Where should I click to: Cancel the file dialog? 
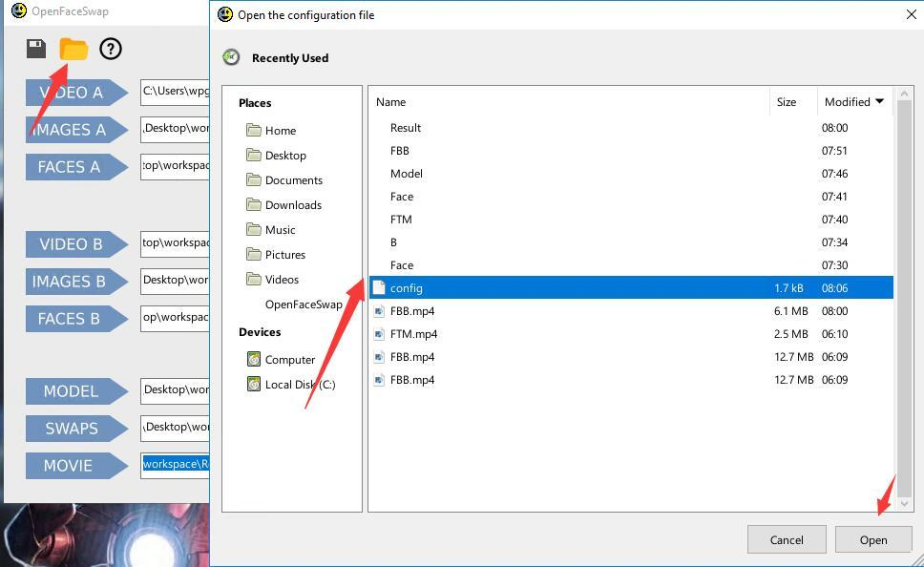click(787, 540)
